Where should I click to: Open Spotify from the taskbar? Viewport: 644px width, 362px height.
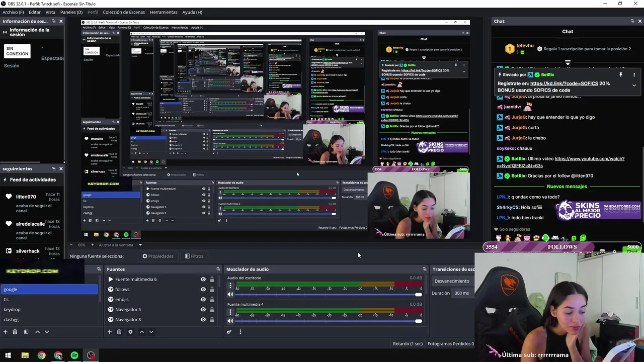point(74,355)
